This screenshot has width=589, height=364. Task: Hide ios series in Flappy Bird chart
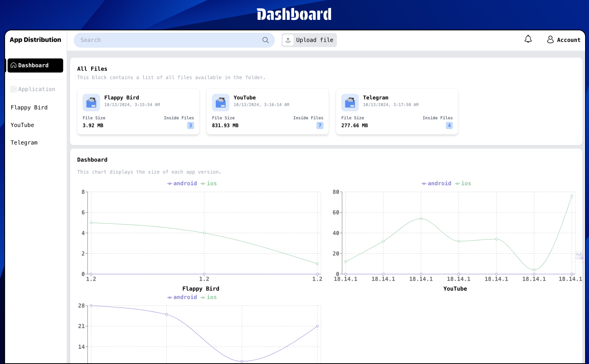tap(208, 183)
